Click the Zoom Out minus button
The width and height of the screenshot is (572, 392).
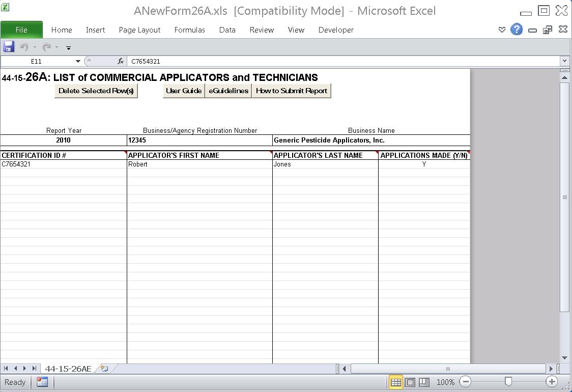click(465, 382)
